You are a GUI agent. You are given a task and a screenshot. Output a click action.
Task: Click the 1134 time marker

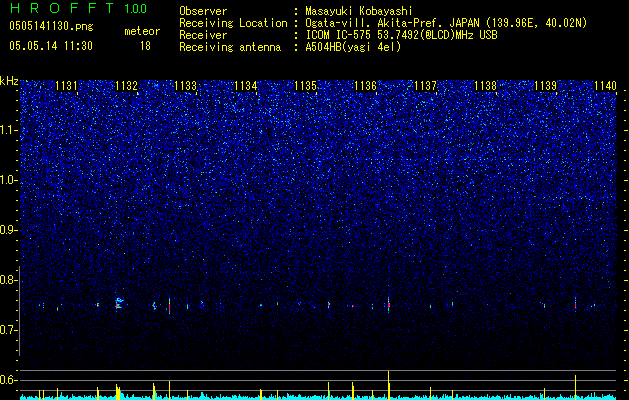point(246,86)
